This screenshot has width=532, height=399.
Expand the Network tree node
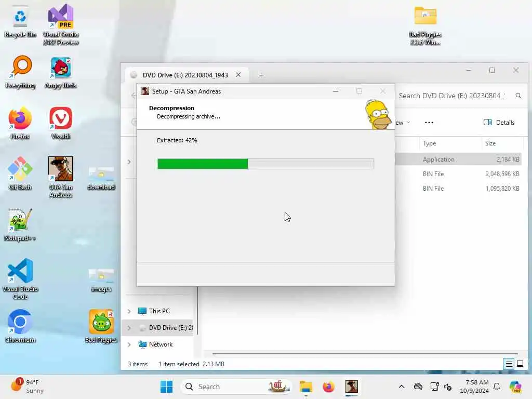tap(129, 344)
